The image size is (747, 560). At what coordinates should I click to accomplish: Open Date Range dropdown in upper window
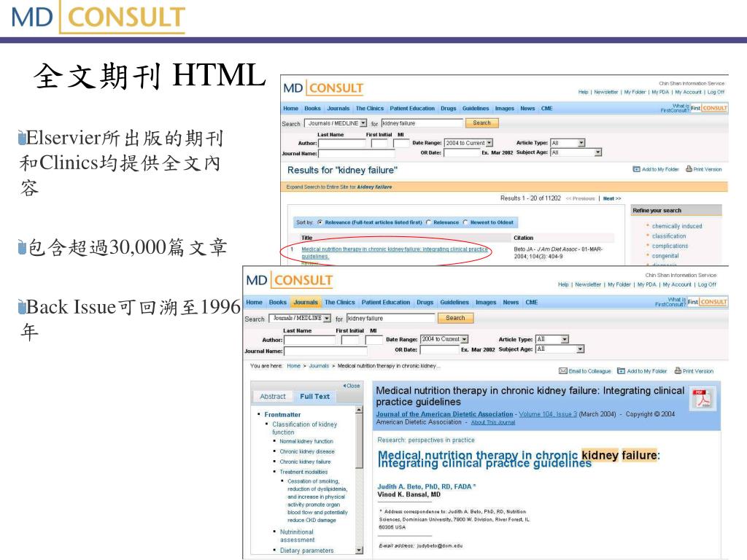(x=469, y=143)
